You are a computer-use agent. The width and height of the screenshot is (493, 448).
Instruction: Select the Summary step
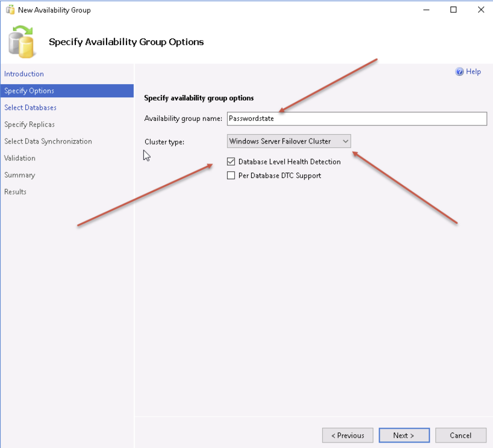point(19,175)
